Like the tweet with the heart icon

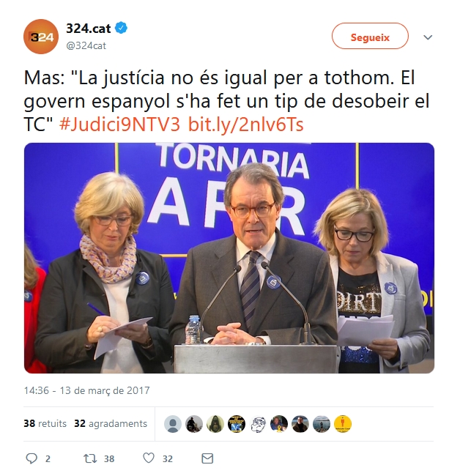[x=149, y=458]
